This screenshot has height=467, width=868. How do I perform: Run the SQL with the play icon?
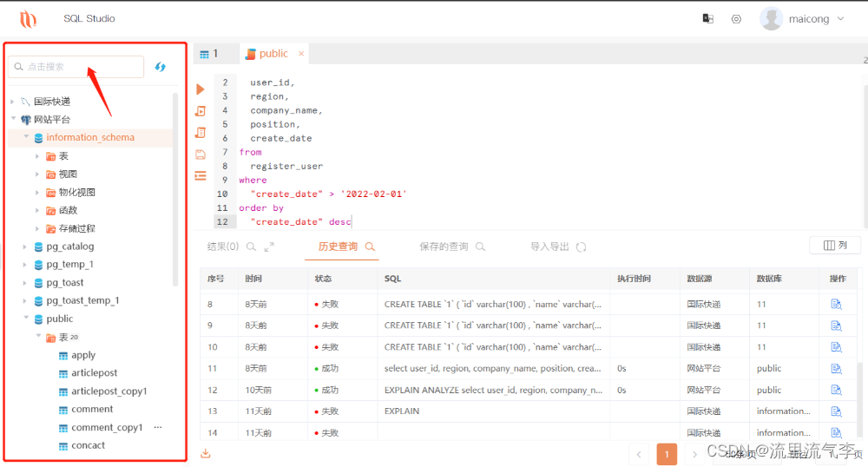(201, 89)
